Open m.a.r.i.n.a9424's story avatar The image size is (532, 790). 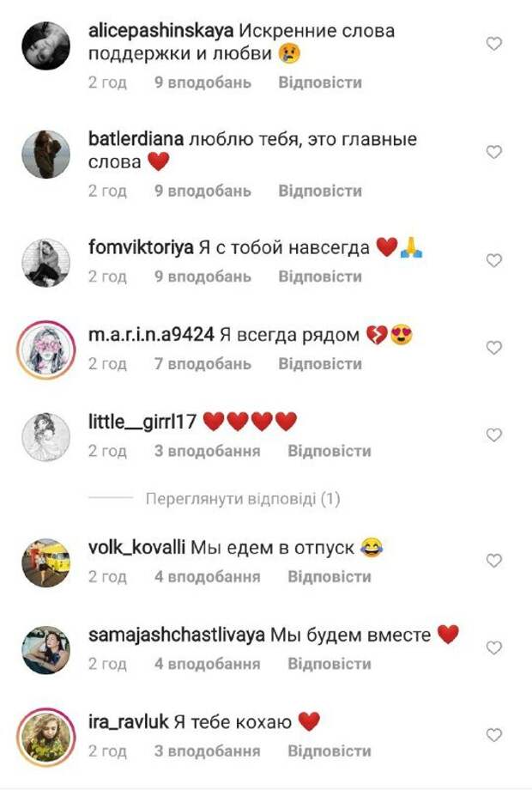[45, 349]
